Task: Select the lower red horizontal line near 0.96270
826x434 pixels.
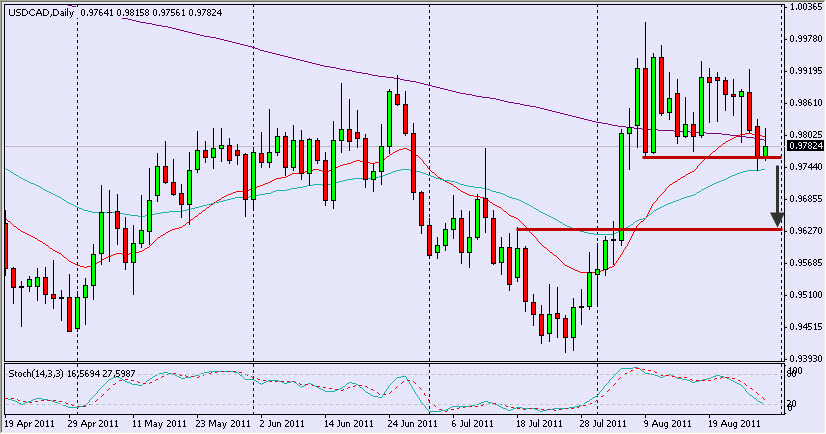Action: pyautogui.click(x=648, y=229)
